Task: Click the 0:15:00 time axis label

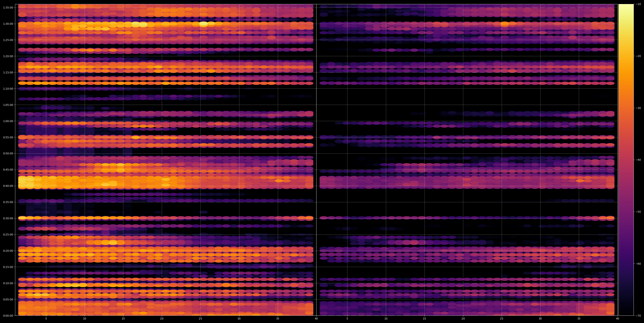Action: (x=8, y=267)
